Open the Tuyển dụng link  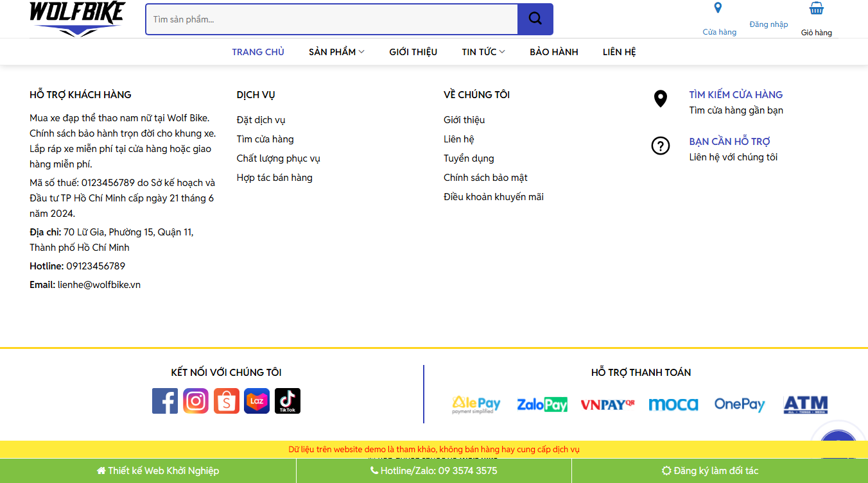[x=469, y=158]
